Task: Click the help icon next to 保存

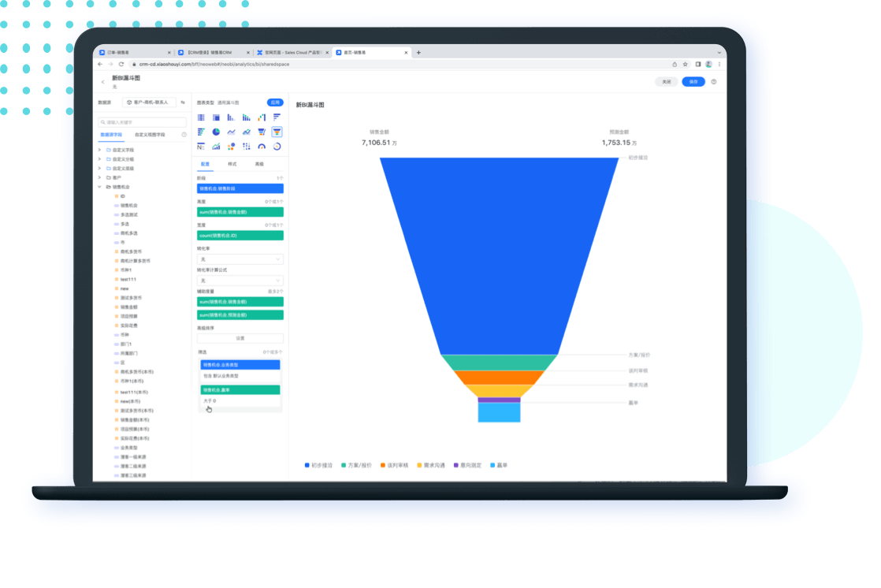Action: click(714, 81)
